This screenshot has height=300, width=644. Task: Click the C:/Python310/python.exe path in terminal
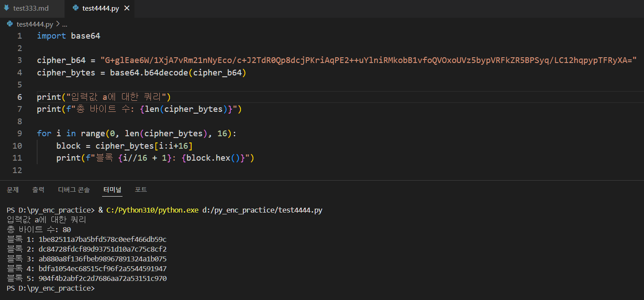(x=152, y=210)
